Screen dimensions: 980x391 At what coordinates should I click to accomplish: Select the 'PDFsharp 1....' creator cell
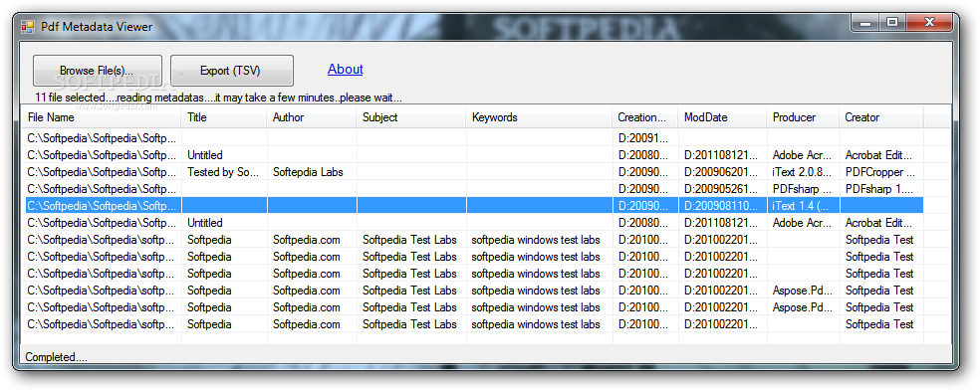(x=881, y=189)
